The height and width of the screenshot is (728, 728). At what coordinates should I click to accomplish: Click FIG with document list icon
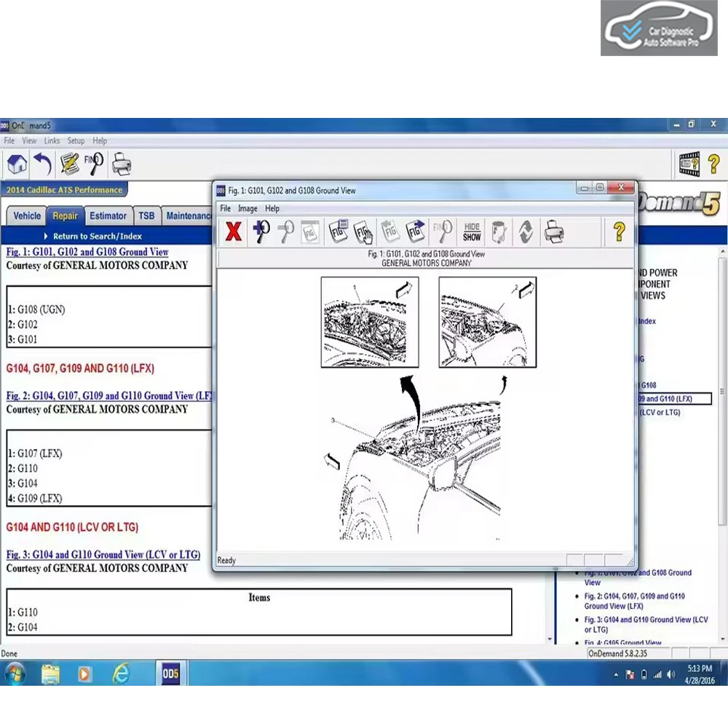point(338,232)
